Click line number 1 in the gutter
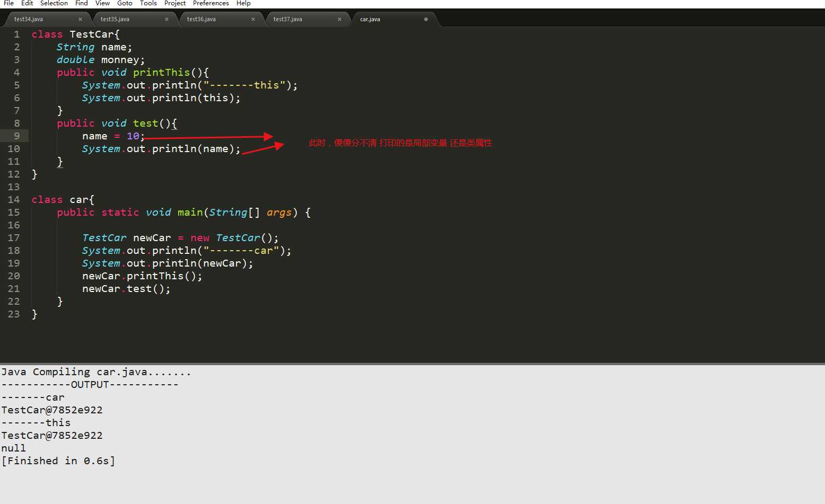Image resolution: width=825 pixels, height=504 pixels. coord(17,34)
